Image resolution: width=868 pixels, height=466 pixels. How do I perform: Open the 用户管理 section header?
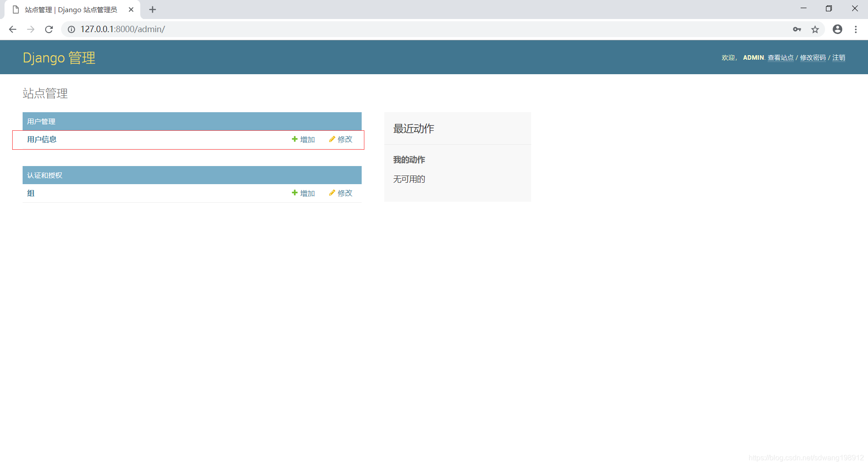(41, 121)
